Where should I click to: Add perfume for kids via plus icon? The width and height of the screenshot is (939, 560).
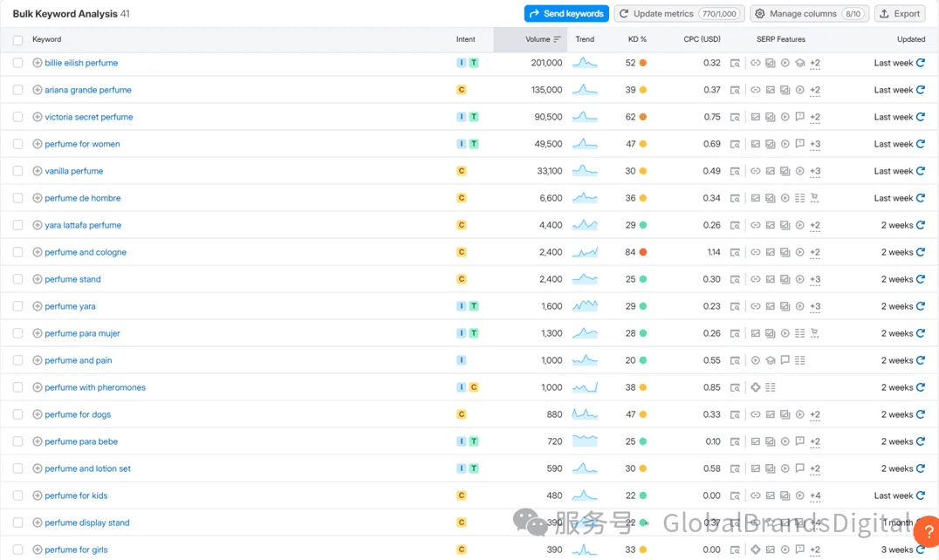pos(38,495)
